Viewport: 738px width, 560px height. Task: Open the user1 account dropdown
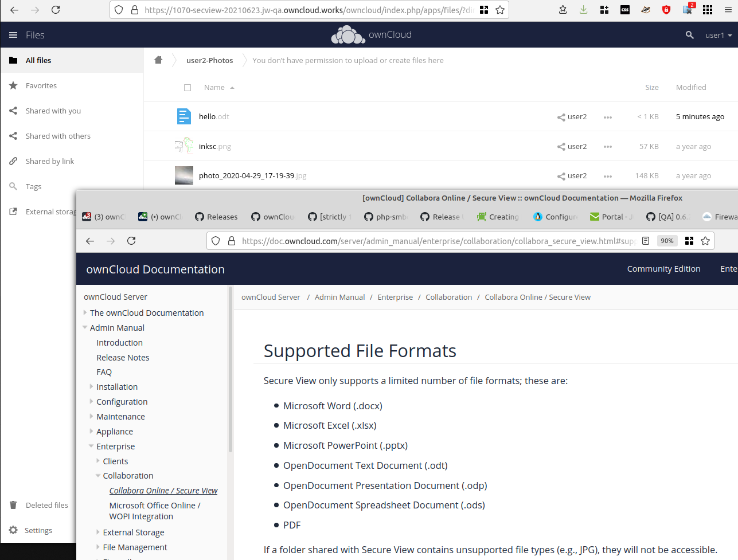718,35
